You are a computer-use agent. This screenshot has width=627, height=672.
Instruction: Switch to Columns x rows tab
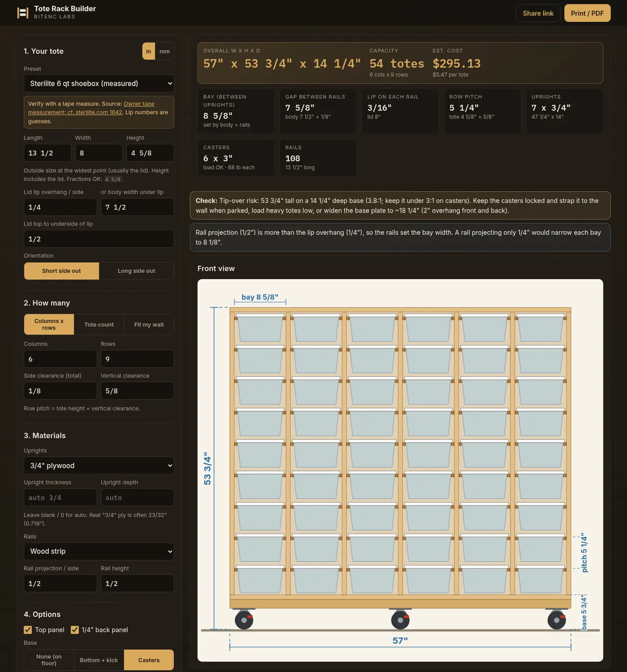pyautogui.click(x=49, y=325)
